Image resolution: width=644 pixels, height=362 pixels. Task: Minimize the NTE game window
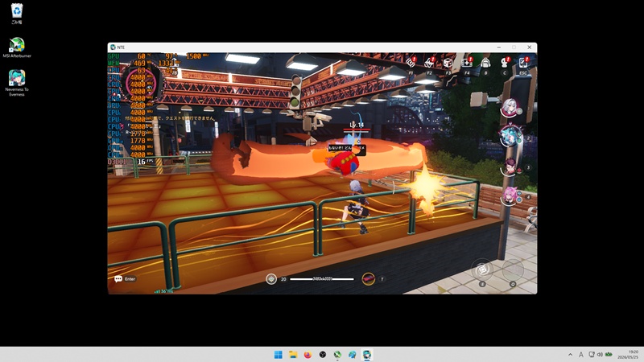498,47
